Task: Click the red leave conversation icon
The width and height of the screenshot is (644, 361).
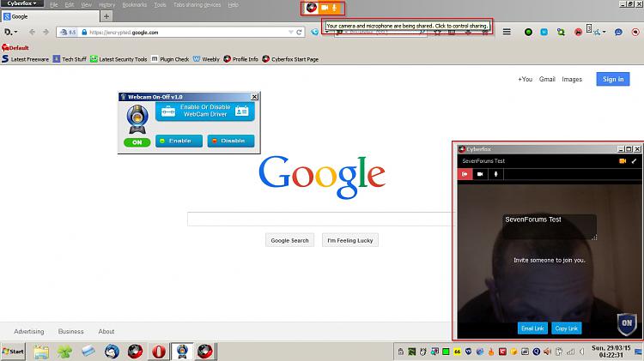Action: coord(465,174)
